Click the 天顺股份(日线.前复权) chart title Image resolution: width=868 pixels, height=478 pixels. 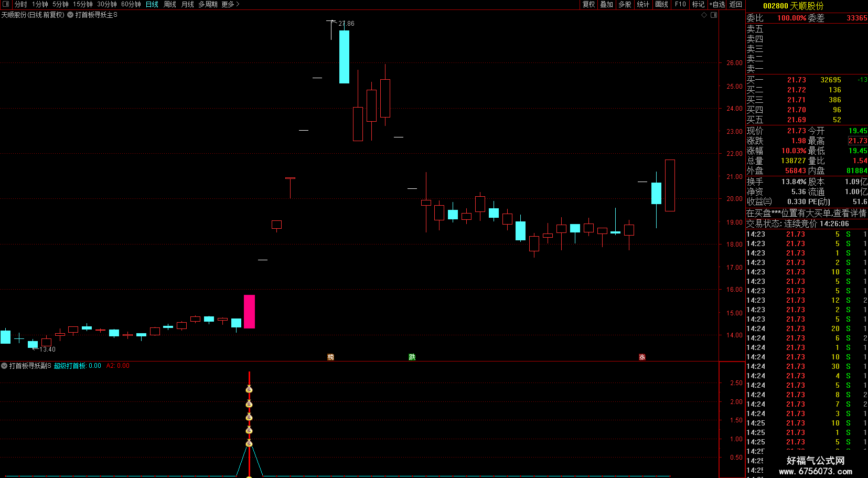(x=33, y=15)
